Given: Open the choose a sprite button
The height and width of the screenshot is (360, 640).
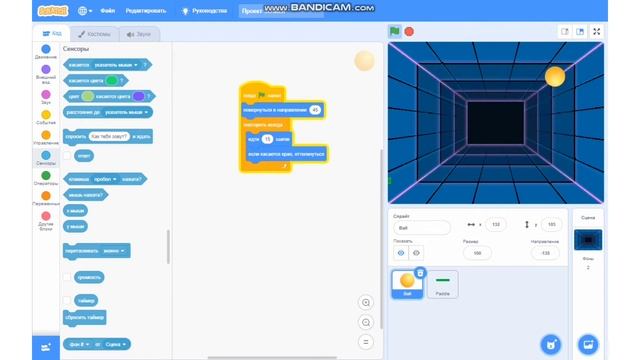Looking at the screenshot, I should click(551, 344).
